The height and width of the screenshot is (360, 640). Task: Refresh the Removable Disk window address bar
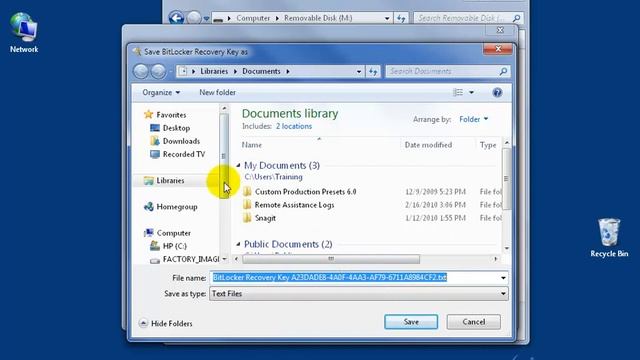click(401, 18)
